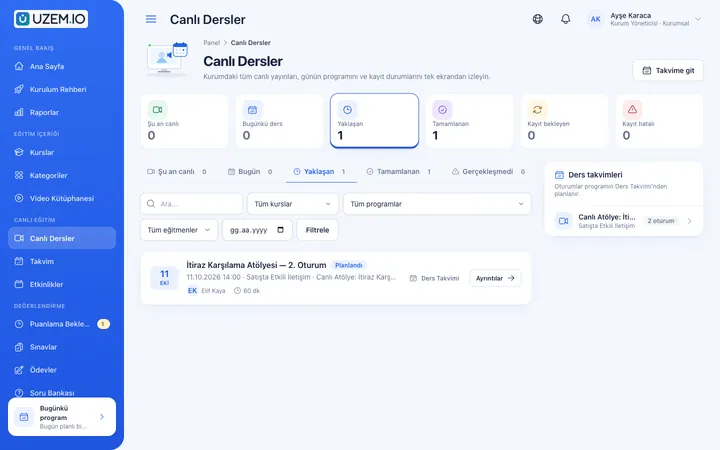This screenshot has width=720, height=450.
Task: Switch to the Şu an canlı tab
Action: pos(177,171)
